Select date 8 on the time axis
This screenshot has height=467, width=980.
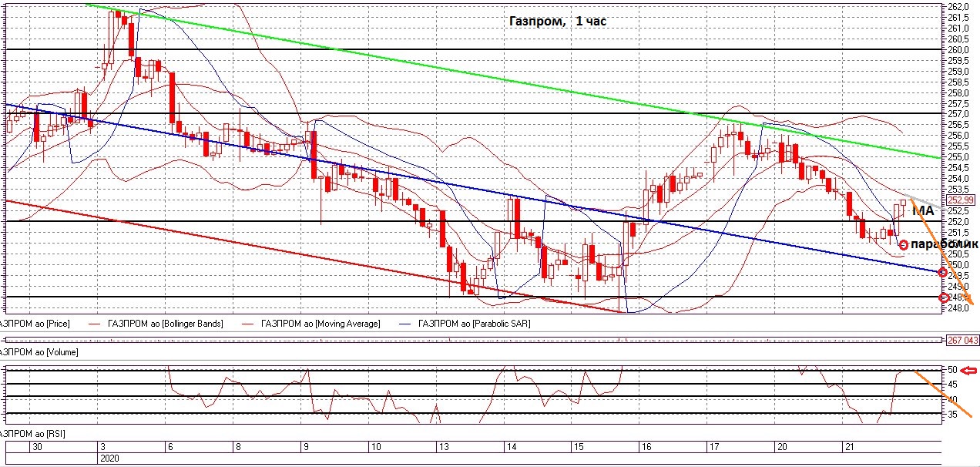(x=238, y=447)
